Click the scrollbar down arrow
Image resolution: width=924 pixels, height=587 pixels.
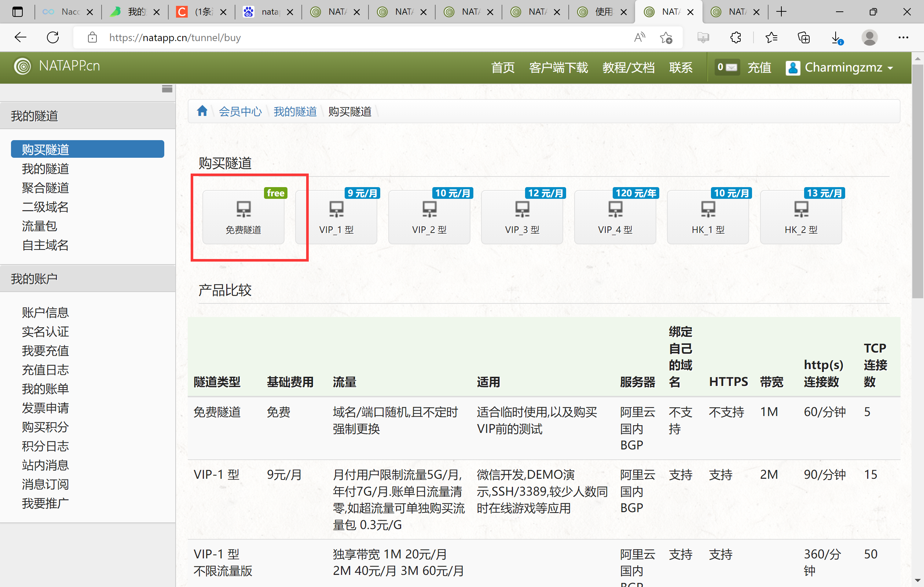[x=917, y=580]
